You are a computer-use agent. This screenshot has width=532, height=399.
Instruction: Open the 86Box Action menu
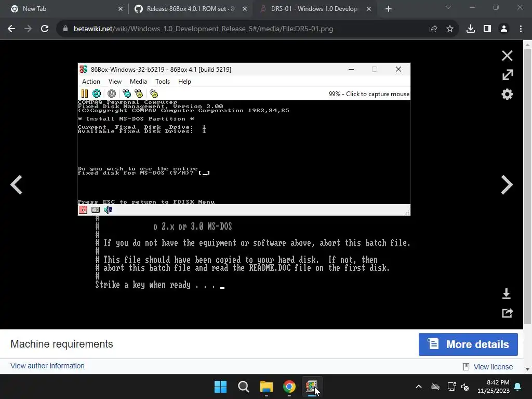tap(91, 82)
